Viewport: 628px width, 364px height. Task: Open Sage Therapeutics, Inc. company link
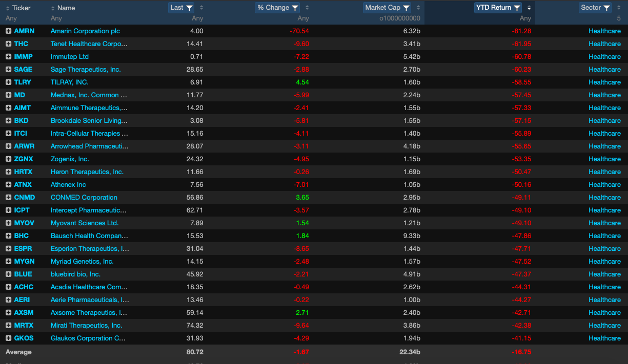pos(86,70)
